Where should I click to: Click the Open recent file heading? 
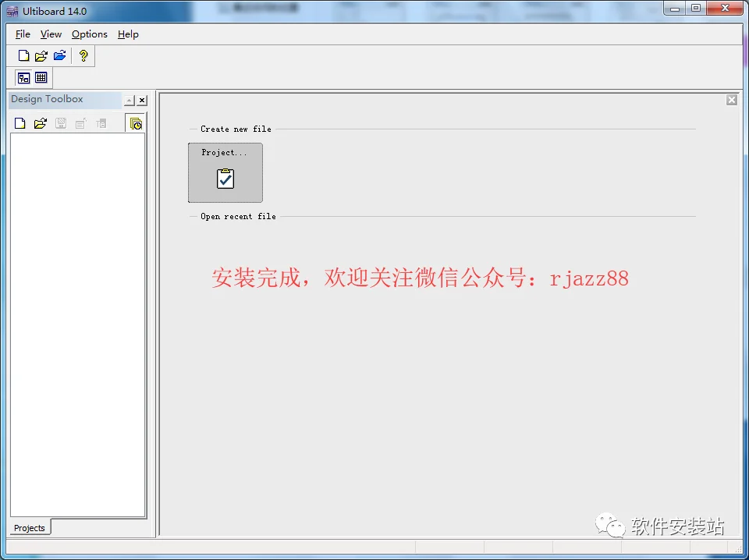(x=239, y=216)
